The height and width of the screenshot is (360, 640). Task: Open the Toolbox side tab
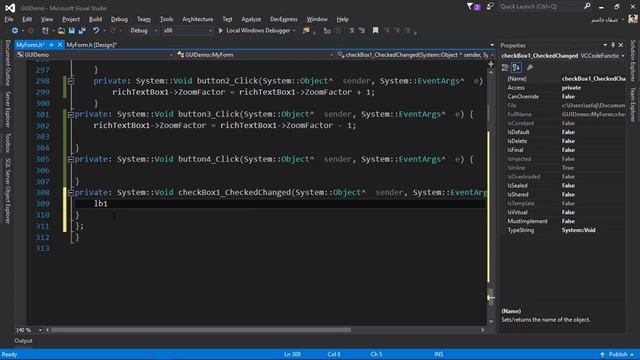pyautogui.click(x=7, y=143)
